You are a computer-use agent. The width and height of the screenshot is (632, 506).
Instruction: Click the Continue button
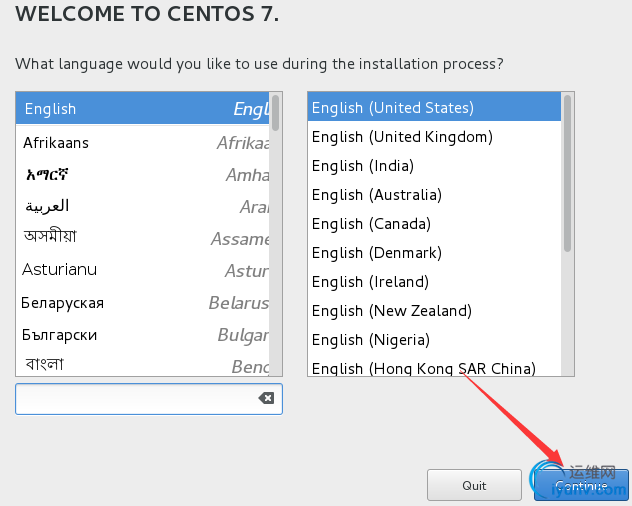tap(581, 485)
